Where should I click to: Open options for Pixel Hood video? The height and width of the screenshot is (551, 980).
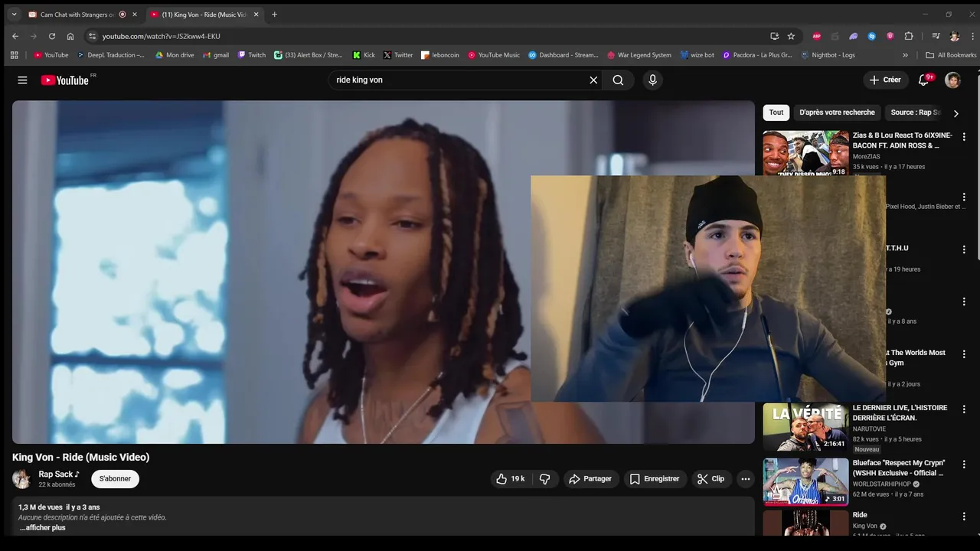click(x=964, y=197)
